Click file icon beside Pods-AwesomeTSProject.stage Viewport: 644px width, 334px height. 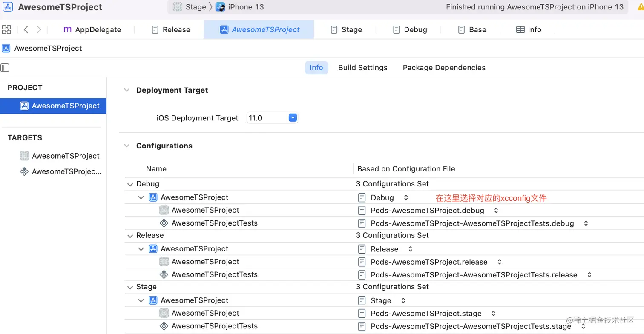[362, 313]
